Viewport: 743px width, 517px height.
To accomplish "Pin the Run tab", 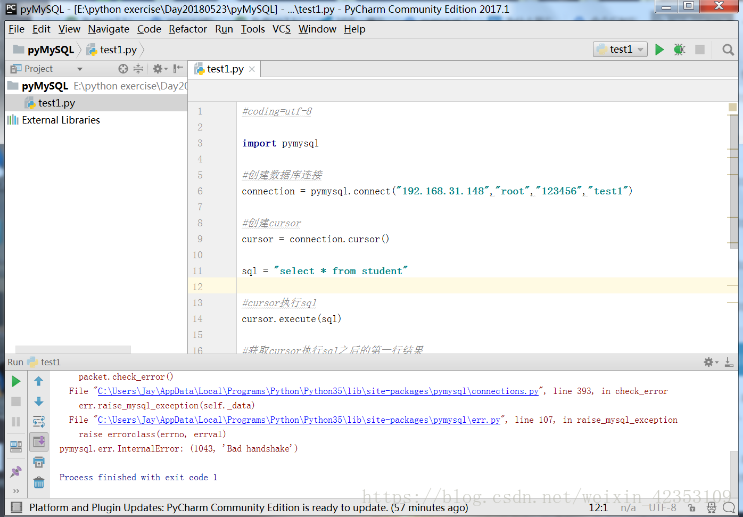I will 16,471.
